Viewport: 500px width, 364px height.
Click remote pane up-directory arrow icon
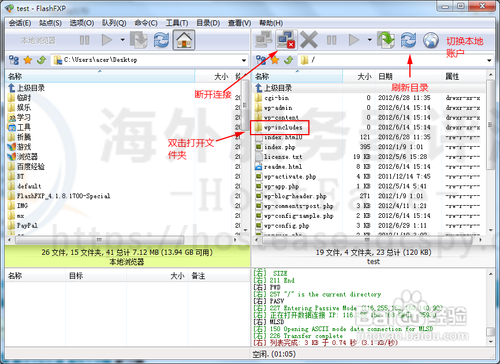tap(288, 60)
